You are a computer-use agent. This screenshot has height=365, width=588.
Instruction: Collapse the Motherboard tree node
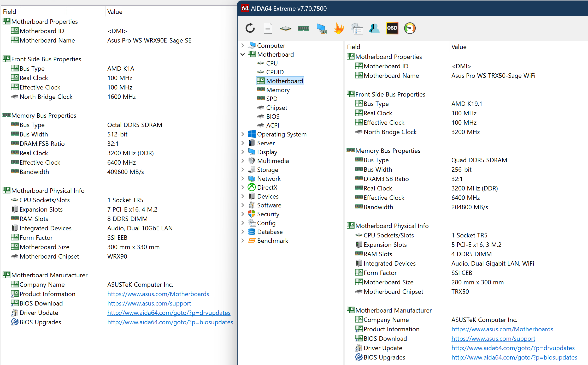pos(243,54)
